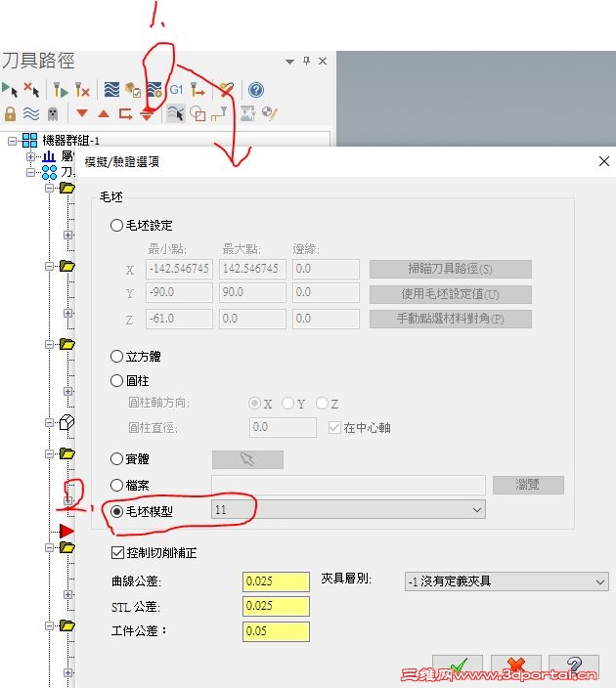
Task: Toggle locking on selected operations (padlock)
Action: coord(10,113)
